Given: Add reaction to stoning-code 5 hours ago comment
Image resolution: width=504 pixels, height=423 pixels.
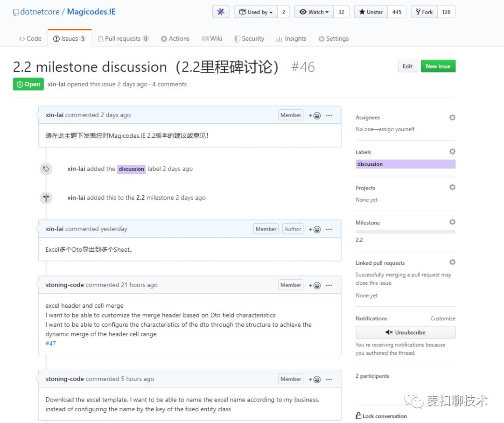Looking at the screenshot, I should tap(315, 379).
